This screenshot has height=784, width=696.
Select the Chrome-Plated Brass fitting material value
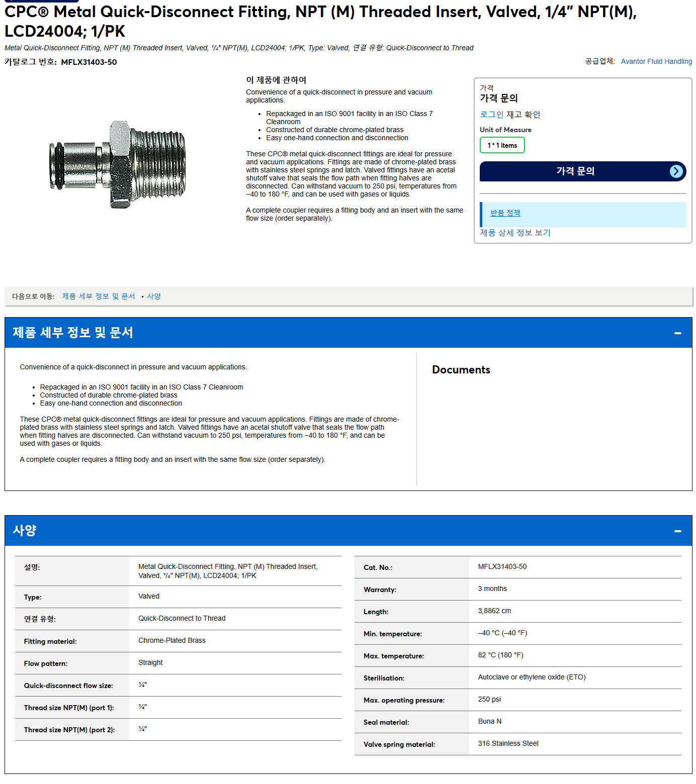[x=172, y=640]
